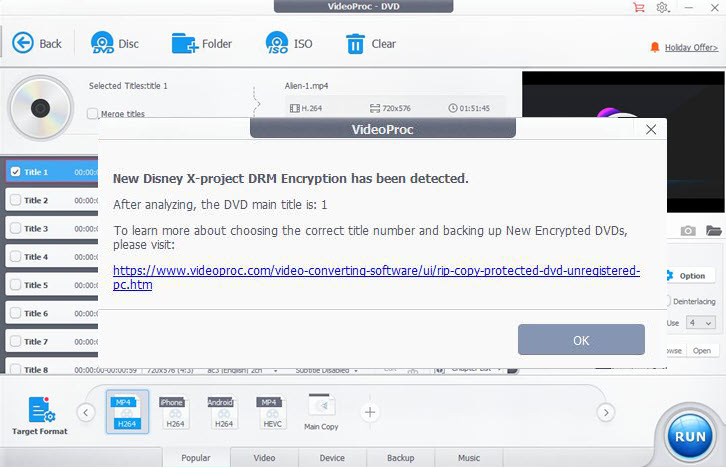Select the Android H264 format preset
This screenshot has height=468, width=726.
click(x=224, y=412)
